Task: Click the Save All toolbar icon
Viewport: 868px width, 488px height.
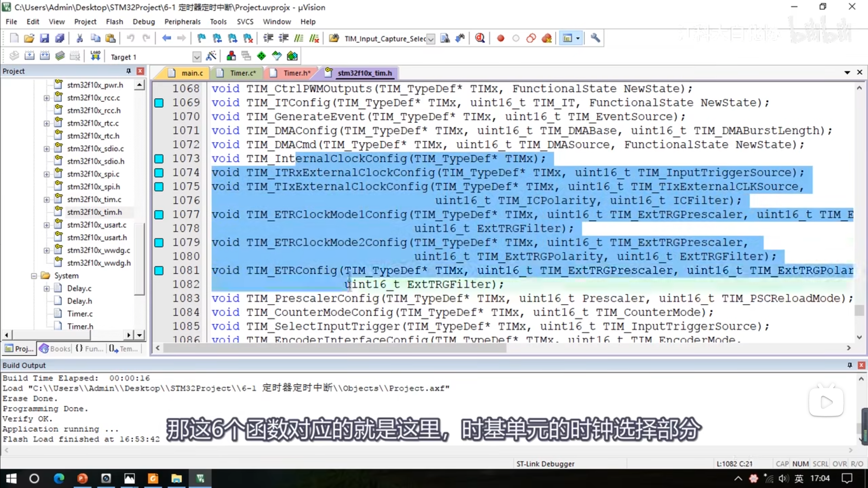Action: tap(60, 38)
